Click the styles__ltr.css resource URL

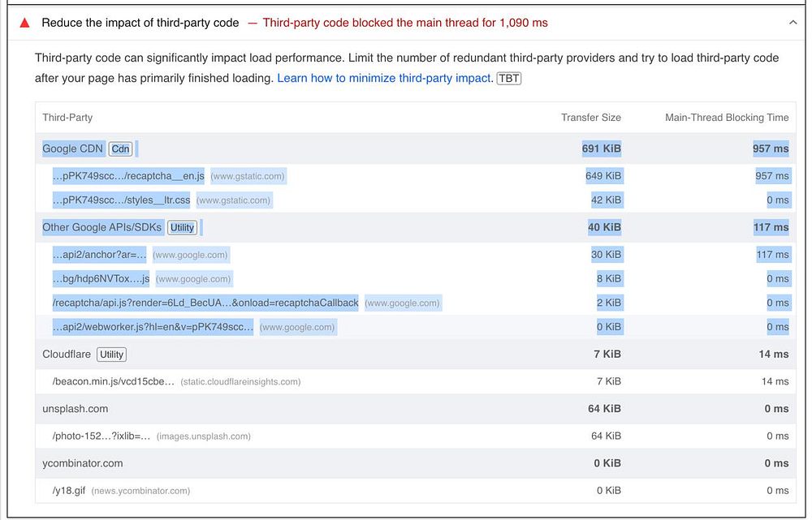[x=121, y=200]
